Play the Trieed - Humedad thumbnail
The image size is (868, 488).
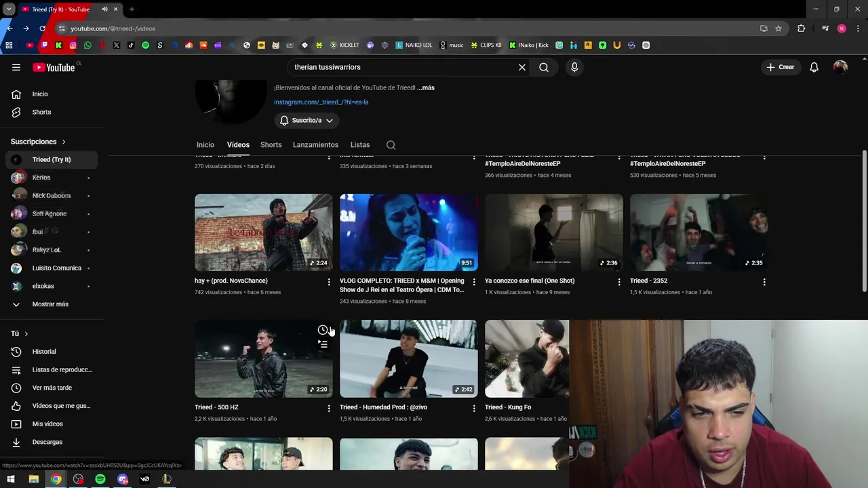409,359
